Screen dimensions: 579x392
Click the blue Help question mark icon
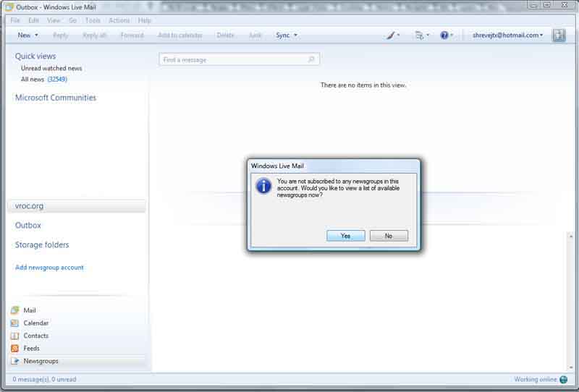(444, 35)
